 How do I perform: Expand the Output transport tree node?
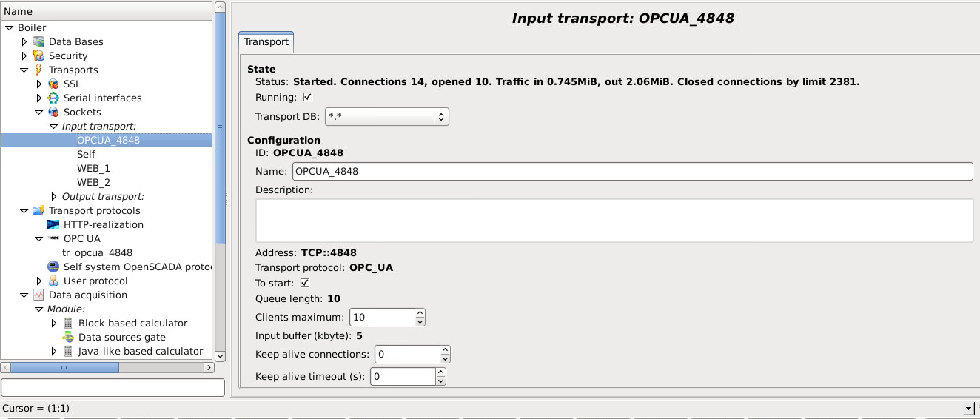[x=53, y=197]
